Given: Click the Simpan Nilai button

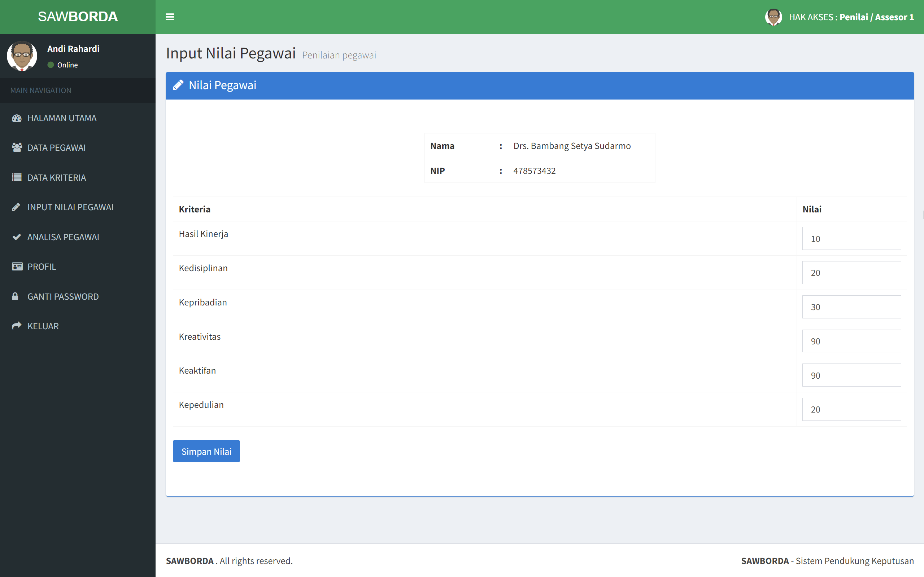Looking at the screenshot, I should [206, 451].
